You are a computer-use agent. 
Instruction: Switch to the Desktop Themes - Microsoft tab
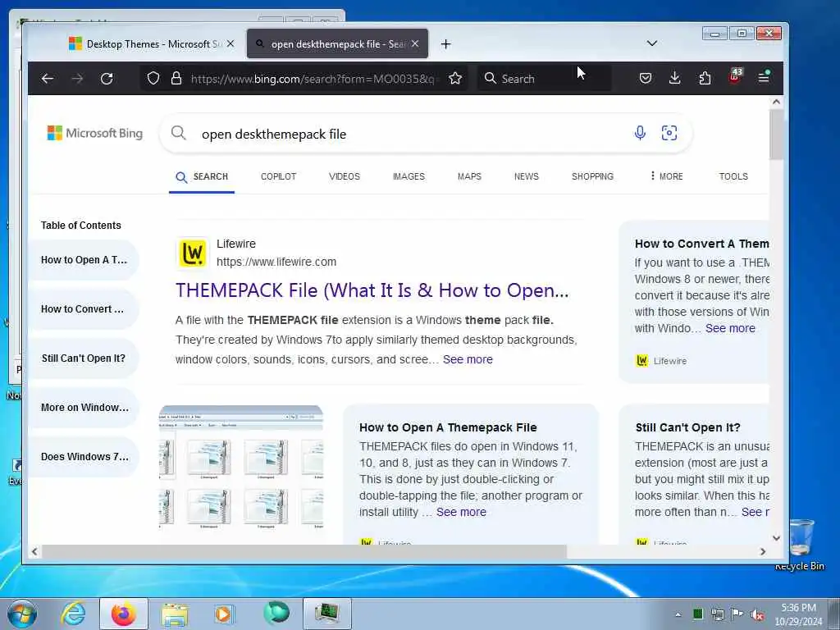click(x=153, y=44)
